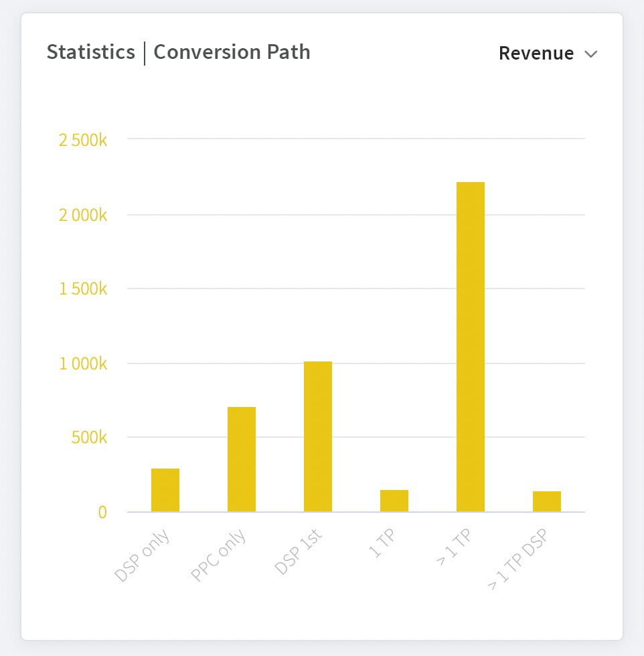This screenshot has height=656, width=644.
Task: Click the DSP only bar
Action: tap(165, 490)
